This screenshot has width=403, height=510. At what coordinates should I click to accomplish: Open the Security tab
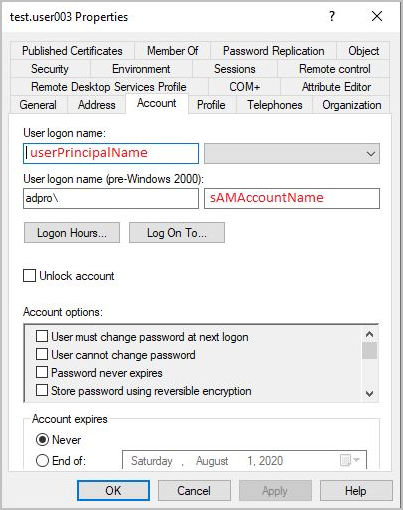pyautogui.click(x=50, y=69)
